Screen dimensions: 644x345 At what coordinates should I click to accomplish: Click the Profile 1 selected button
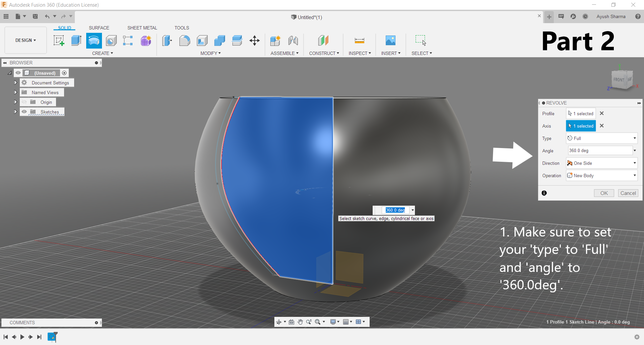(x=581, y=114)
